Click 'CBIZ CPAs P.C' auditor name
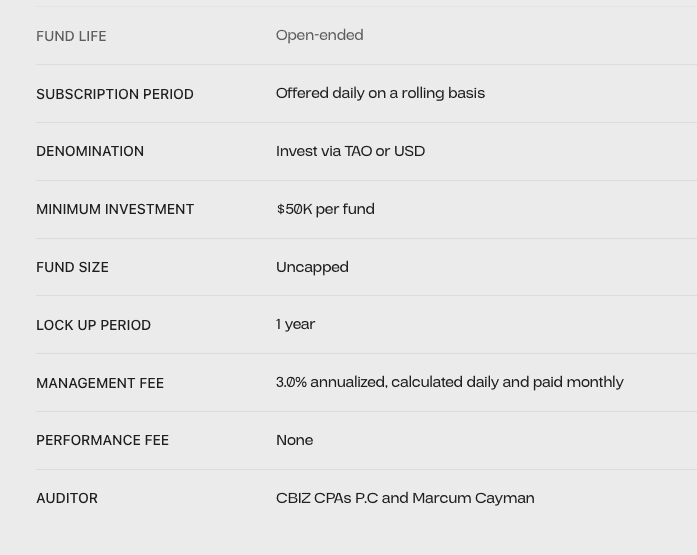Viewport: 697px width, 555px height. point(327,498)
